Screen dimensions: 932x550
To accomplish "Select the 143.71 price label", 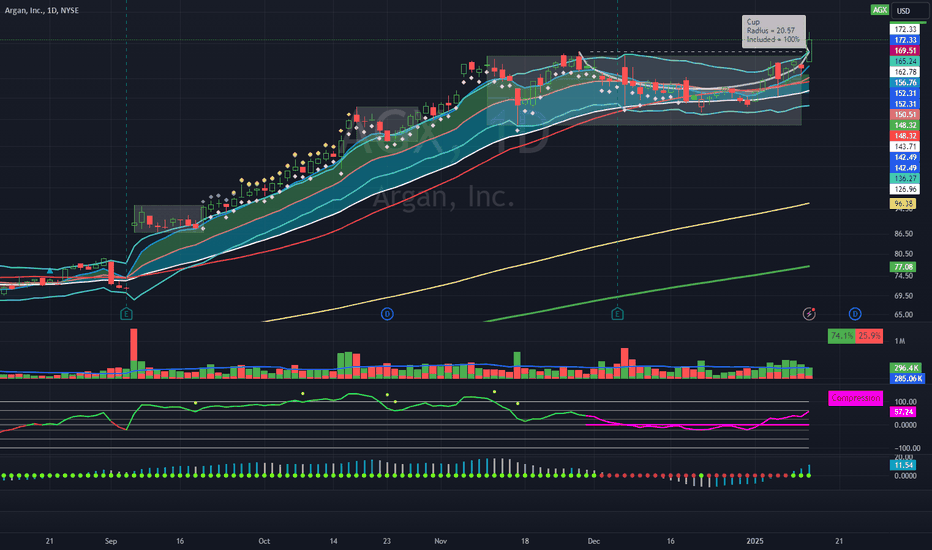I will 905,146.
